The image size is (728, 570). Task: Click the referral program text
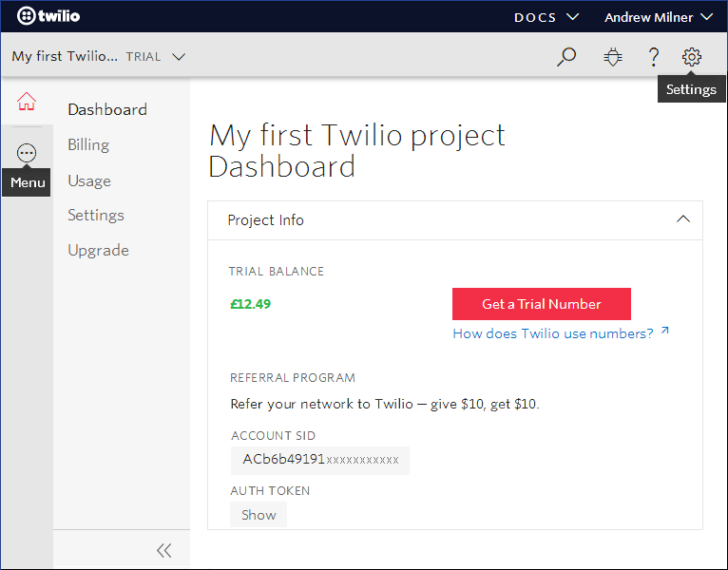[x=384, y=404]
